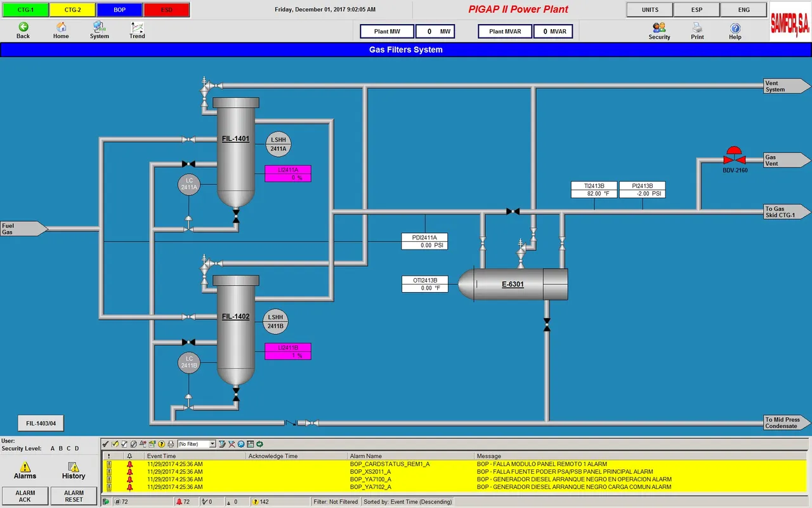
Task: Click the FIL-1401 filter vessel label
Action: coord(235,138)
